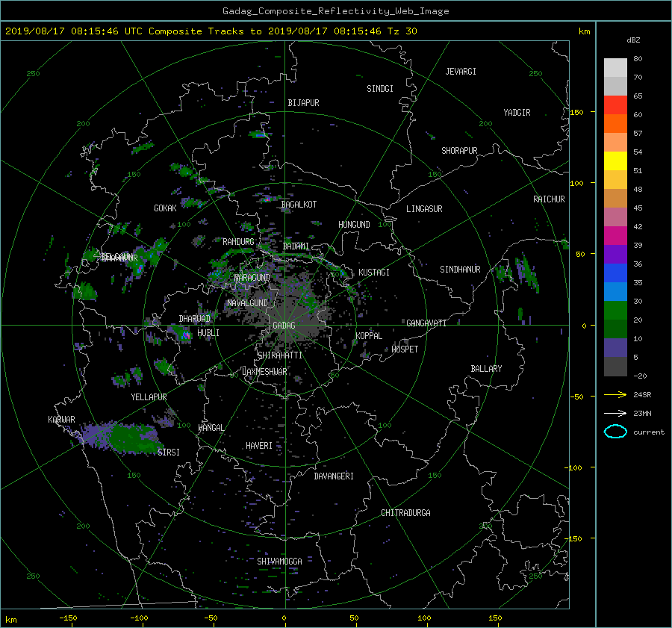Click the HUBLI city label

(208, 332)
